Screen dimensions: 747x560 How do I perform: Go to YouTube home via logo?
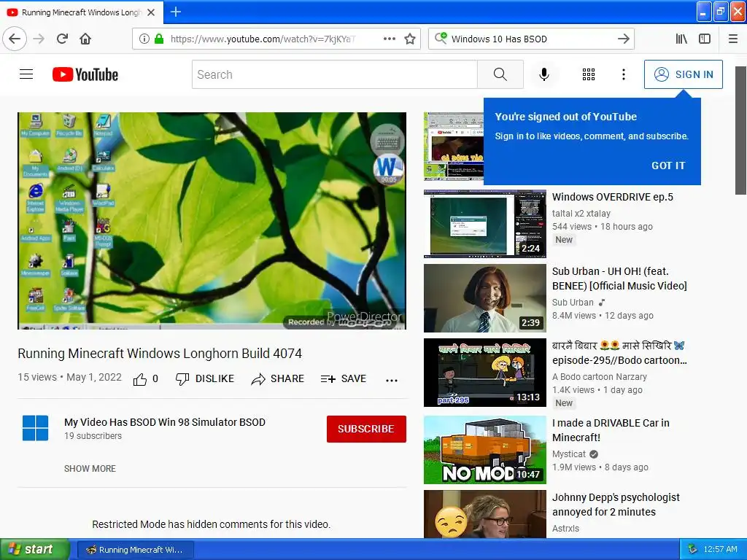(x=85, y=74)
